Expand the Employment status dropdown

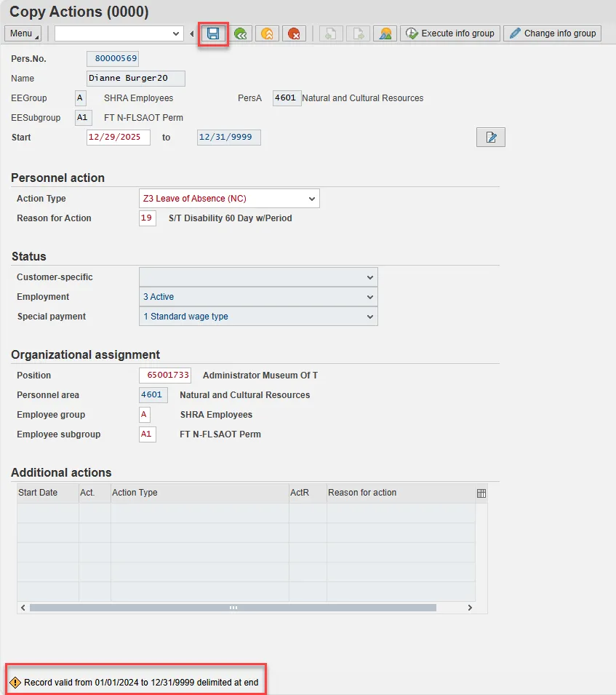point(370,297)
